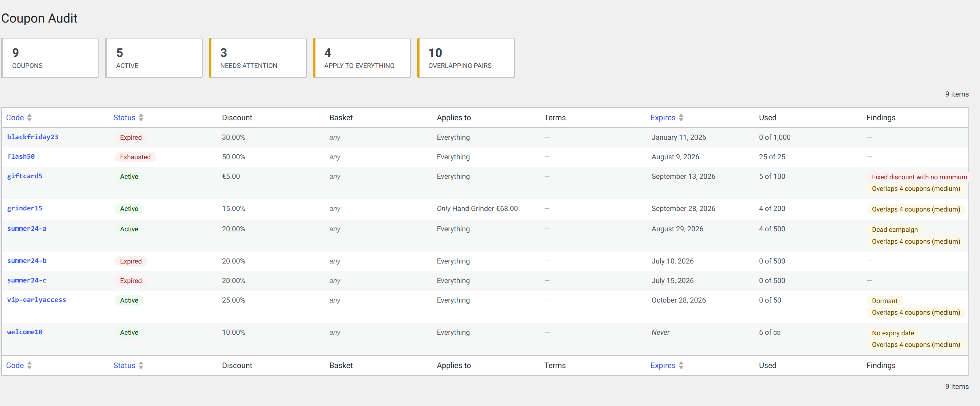Click the Exhausted status badge for flash50
This screenshot has width=980, height=406.
pyautogui.click(x=135, y=157)
